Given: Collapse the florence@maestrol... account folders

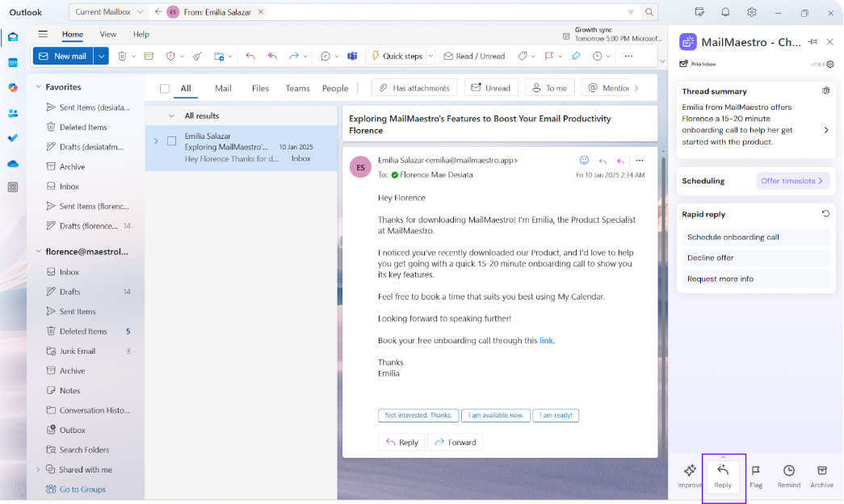Looking at the screenshot, I should click(38, 251).
